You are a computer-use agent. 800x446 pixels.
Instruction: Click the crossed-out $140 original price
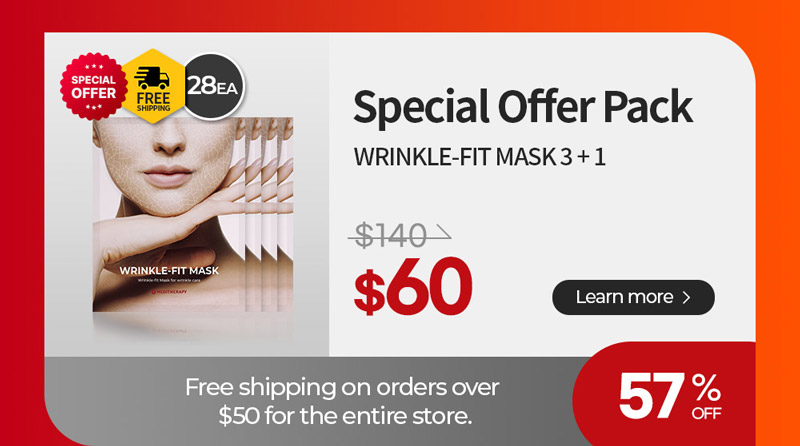point(399,236)
